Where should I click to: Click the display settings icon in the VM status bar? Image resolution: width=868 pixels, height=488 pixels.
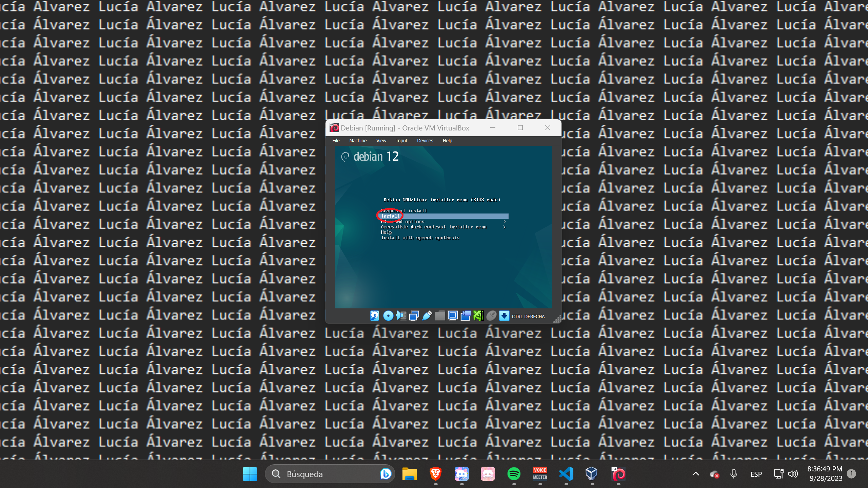click(452, 316)
